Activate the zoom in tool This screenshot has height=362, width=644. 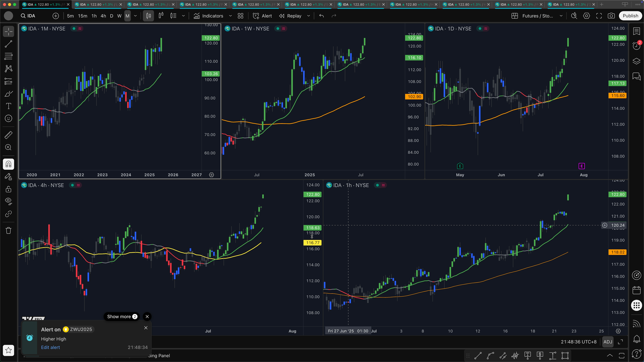(9, 147)
